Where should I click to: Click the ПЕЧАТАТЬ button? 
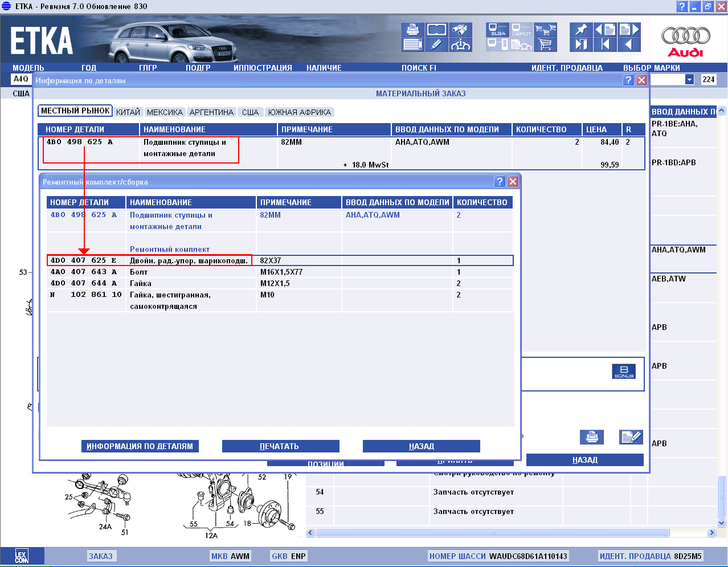(280, 446)
